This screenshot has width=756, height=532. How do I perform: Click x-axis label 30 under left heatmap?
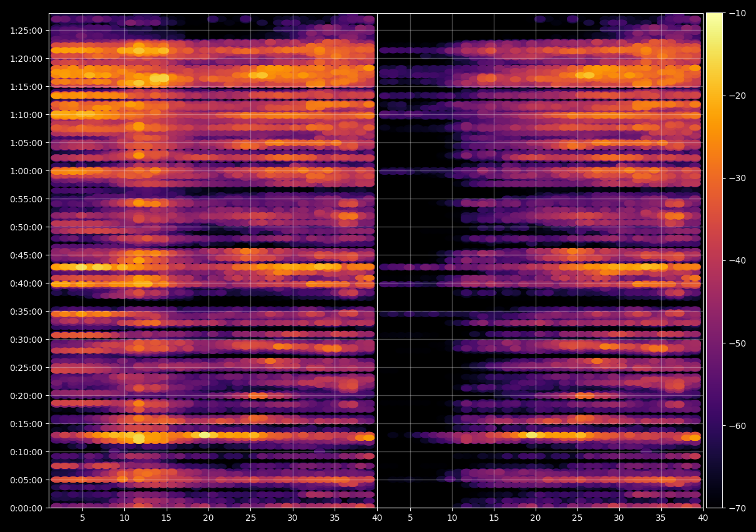(293, 518)
